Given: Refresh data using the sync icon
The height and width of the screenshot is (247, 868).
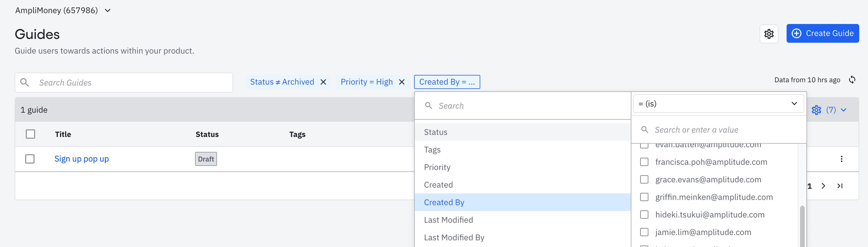Looking at the screenshot, I should pos(852,80).
